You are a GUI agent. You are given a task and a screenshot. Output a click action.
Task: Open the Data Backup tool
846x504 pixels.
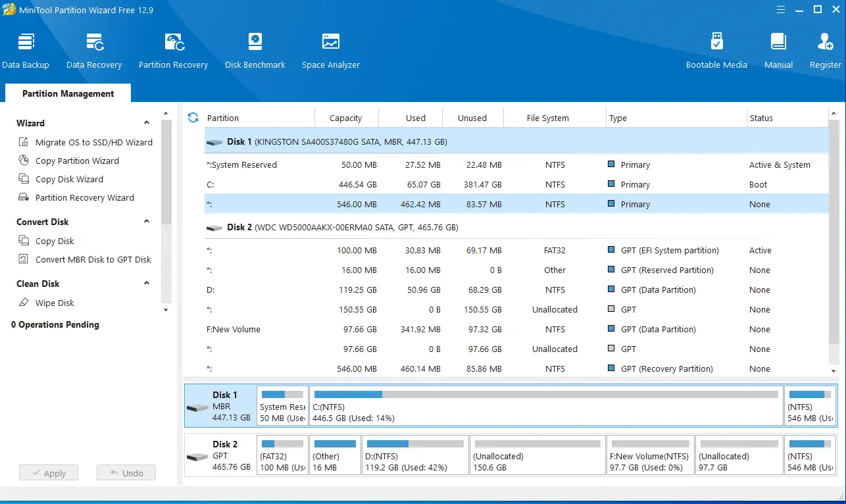26,51
